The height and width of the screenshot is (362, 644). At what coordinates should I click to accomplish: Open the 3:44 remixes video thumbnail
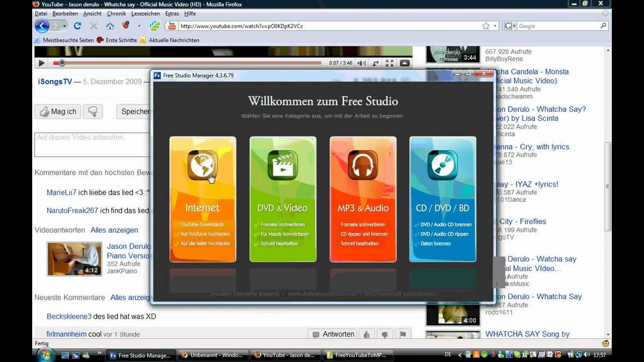click(x=453, y=54)
